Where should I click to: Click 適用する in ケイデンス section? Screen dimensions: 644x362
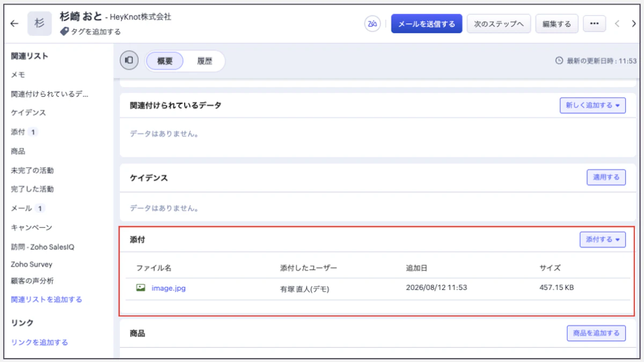coord(606,177)
